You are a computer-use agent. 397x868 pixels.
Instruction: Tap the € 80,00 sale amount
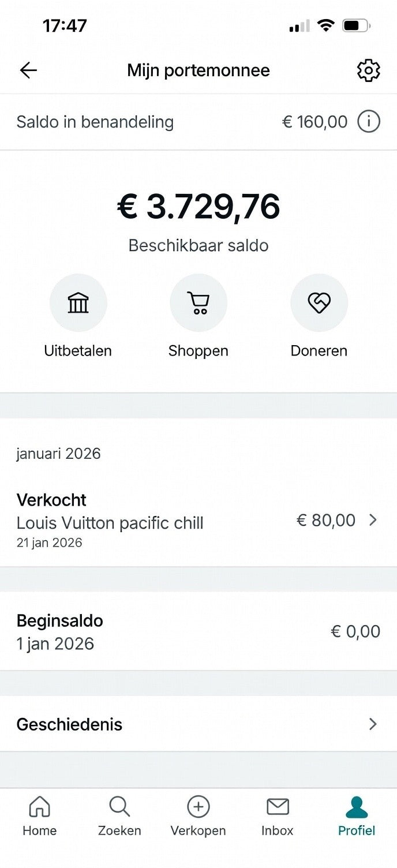coord(325,520)
